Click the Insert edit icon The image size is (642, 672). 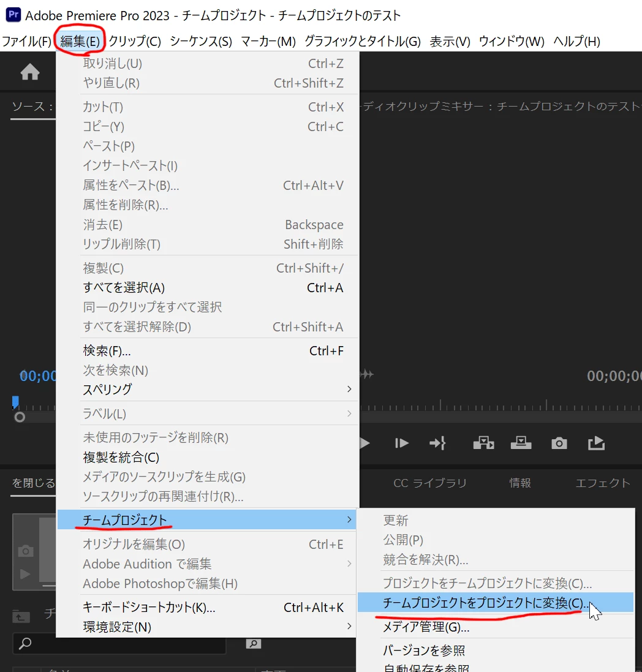pos(484,443)
